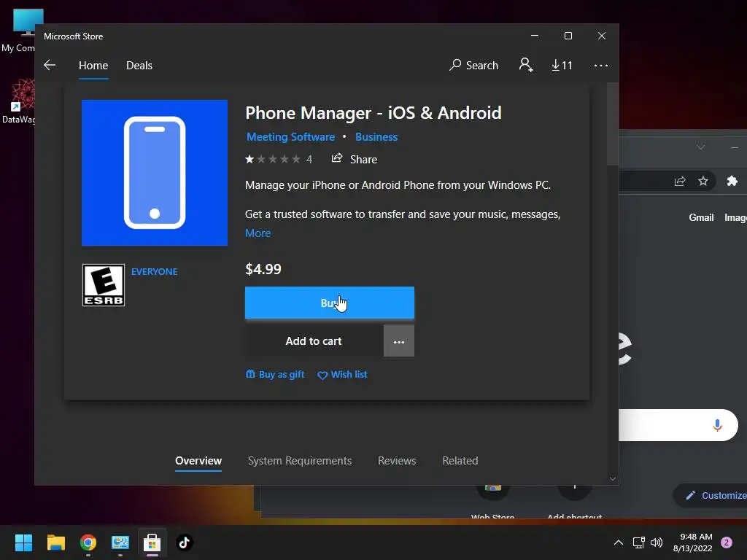This screenshot has height=560, width=747.
Task: Click the star rating of the app
Action: (273, 159)
